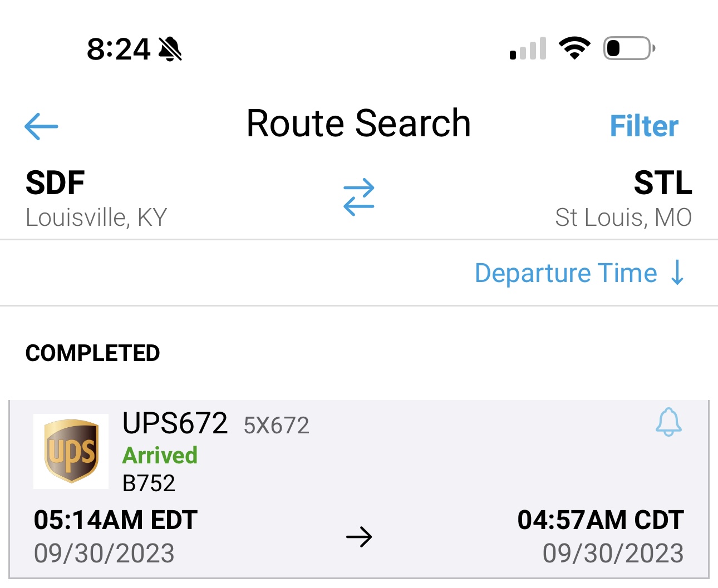Tap the silent mode bell icon
Screen dimensions: 718x588
[x=170, y=49]
